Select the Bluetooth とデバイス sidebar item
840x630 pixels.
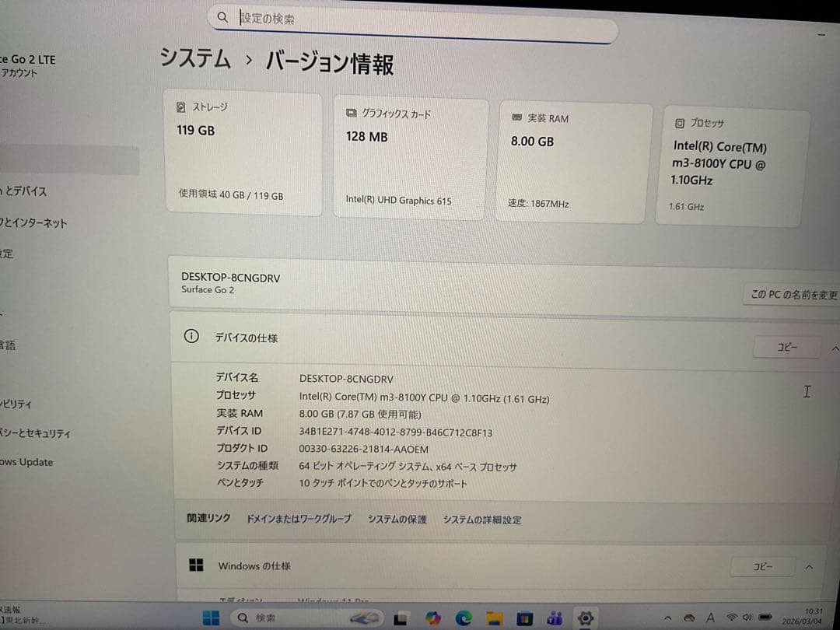point(23,191)
